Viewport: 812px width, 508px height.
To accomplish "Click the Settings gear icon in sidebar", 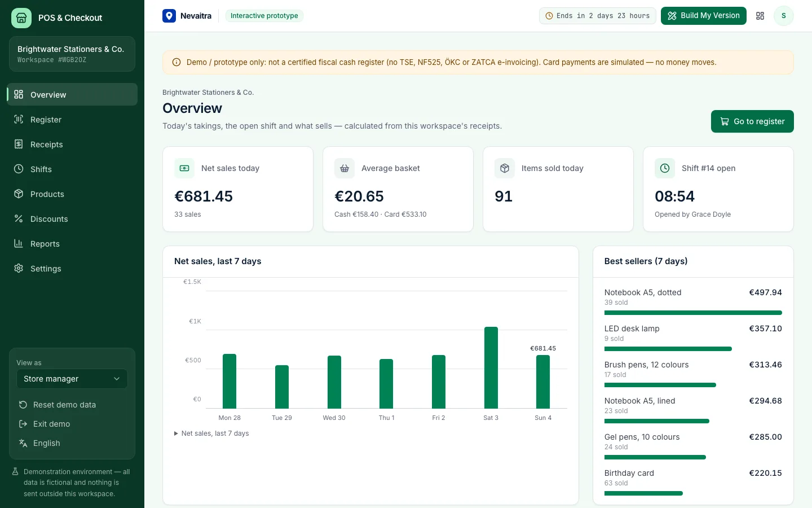I will point(19,268).
